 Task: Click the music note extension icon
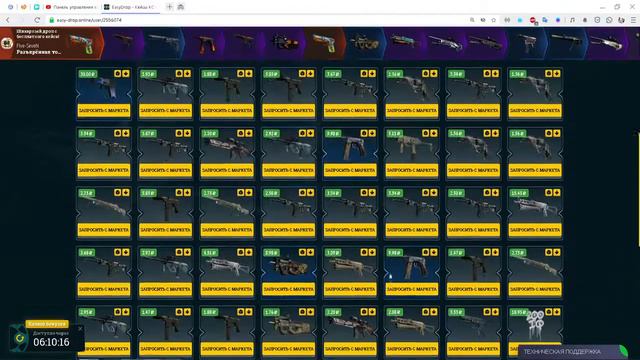coord(572,20)
